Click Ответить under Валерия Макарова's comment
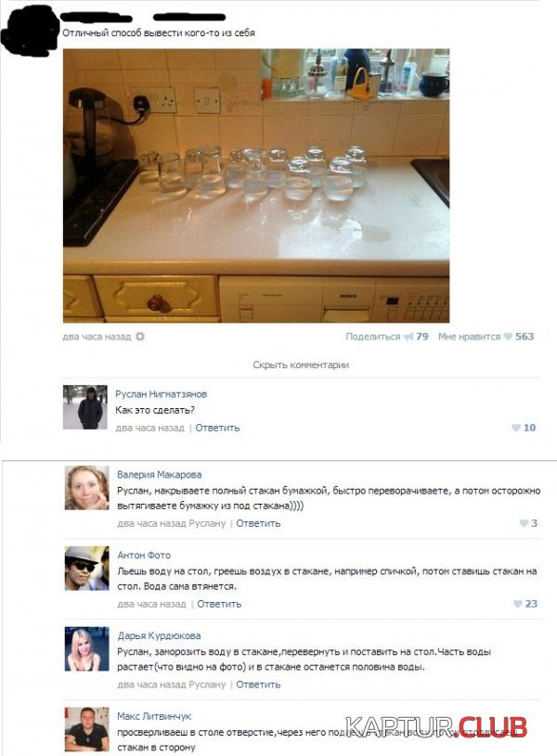Image resolution: width=557 pixels, height=756 pixels. tap(258, 523)
